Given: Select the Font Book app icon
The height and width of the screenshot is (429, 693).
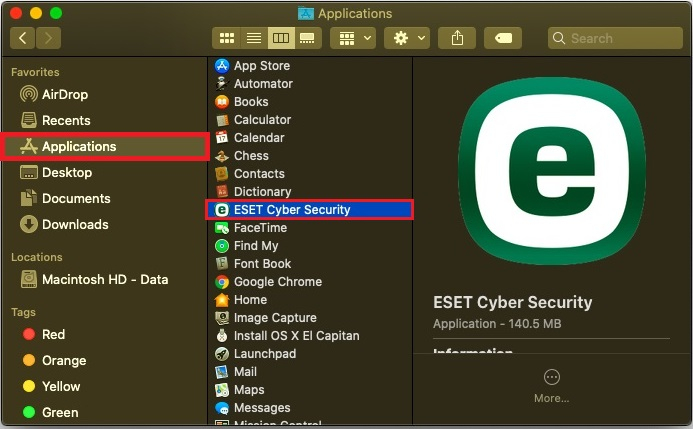Looking at the screenshot, I should (222, 264).
